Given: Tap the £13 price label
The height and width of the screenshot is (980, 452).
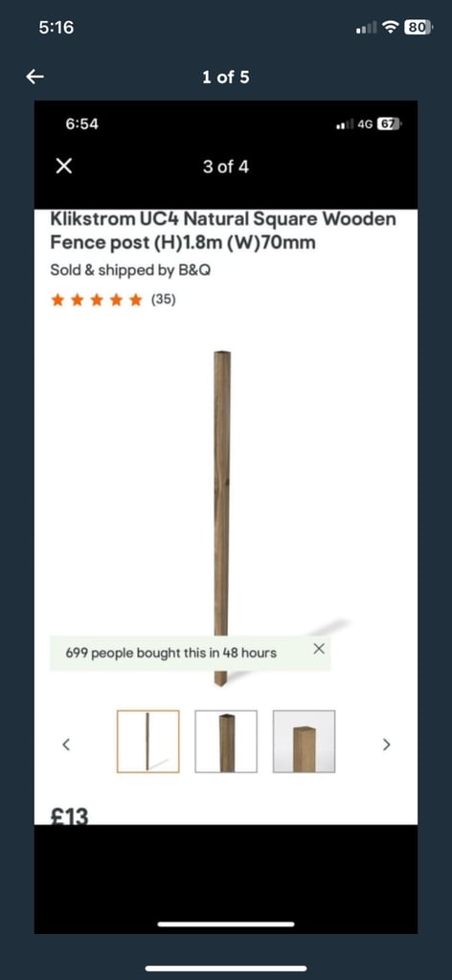Looking at the screenshot, I should 69,816.
